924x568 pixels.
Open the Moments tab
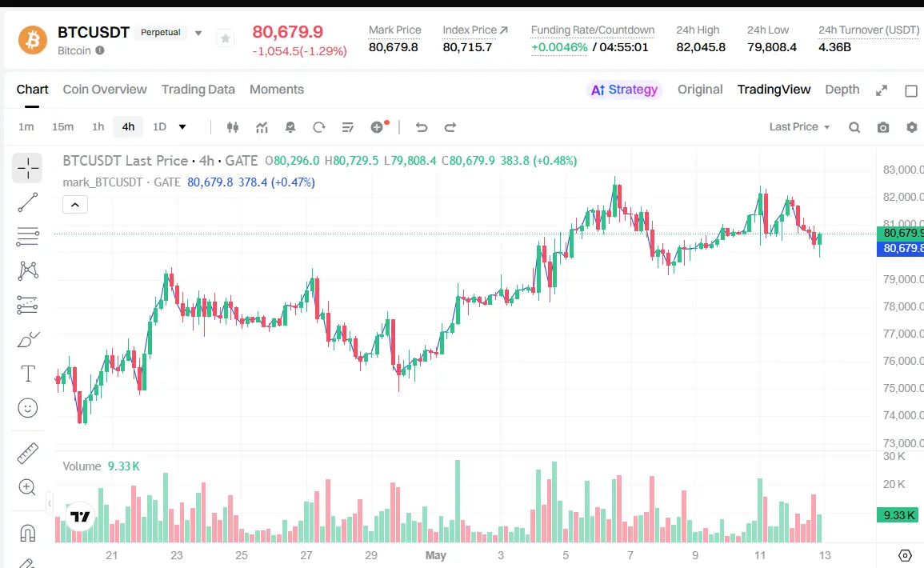pyautogui.click(x=277, y=90)
